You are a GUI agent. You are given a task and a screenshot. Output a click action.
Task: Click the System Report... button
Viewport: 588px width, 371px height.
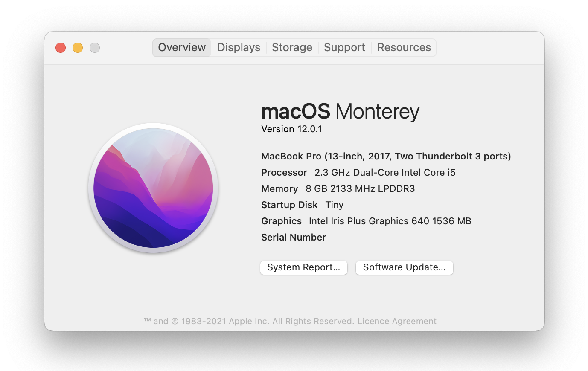pyautogui.click(x=304, y=267)
